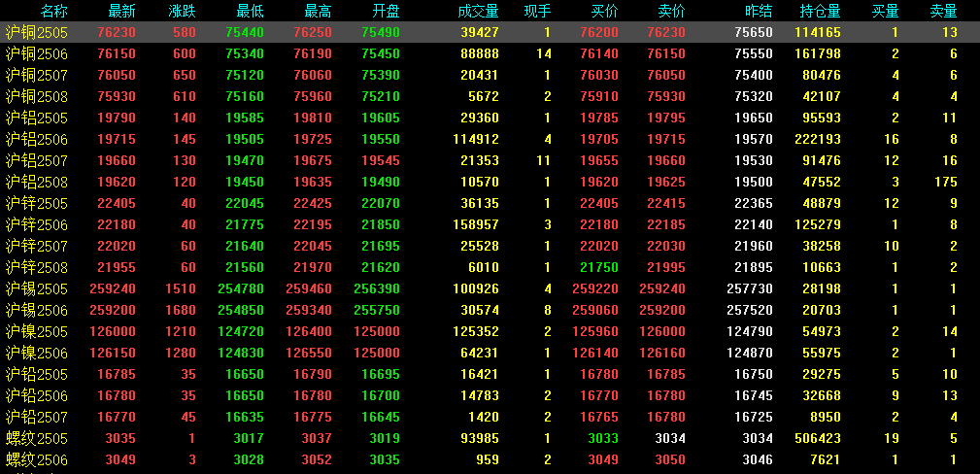Select the 沪锡2506 contract name

pos(36,310)
